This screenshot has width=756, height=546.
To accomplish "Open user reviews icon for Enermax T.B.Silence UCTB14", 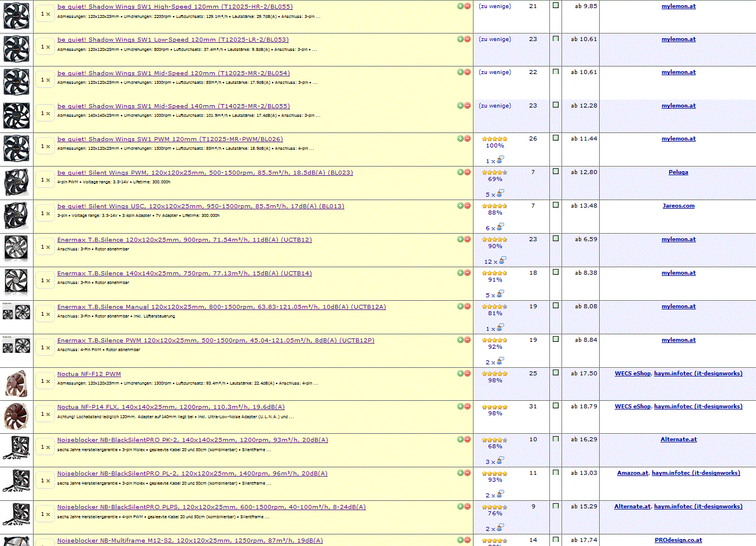I will 500,294.
